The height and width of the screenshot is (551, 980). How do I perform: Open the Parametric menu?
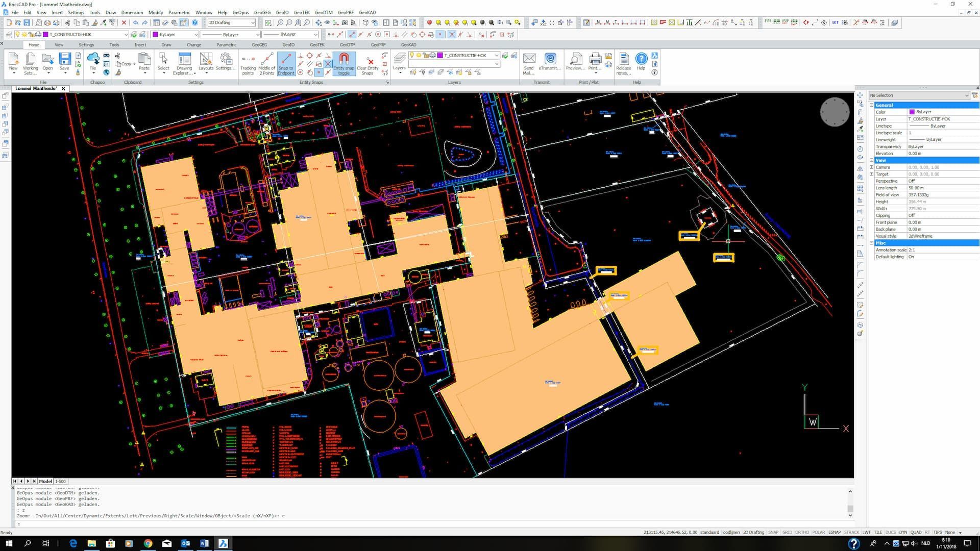pos(179,12)
